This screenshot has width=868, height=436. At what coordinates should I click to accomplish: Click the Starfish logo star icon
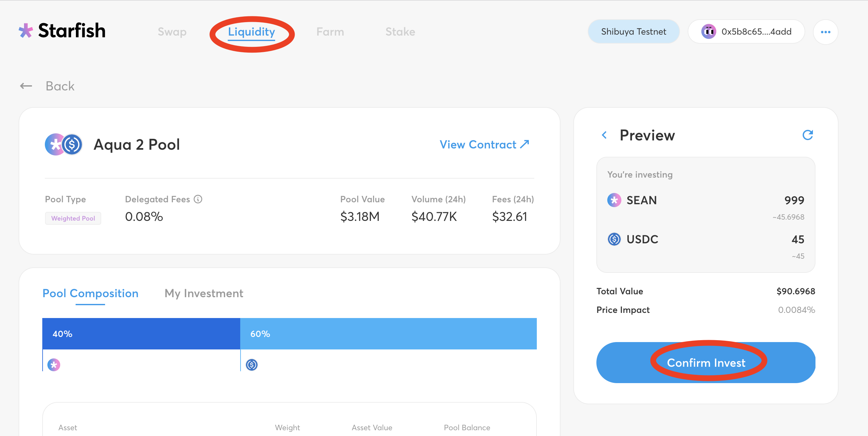point(26,31)
